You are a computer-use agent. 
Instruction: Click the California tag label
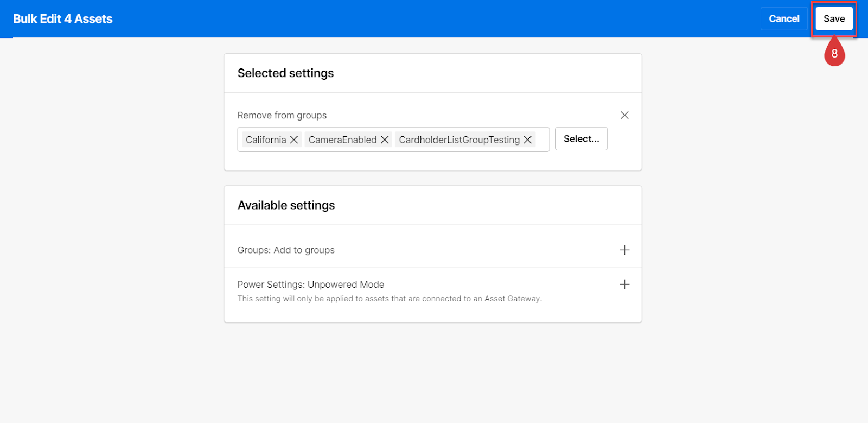pyautogui.click(x=266, y=140)
